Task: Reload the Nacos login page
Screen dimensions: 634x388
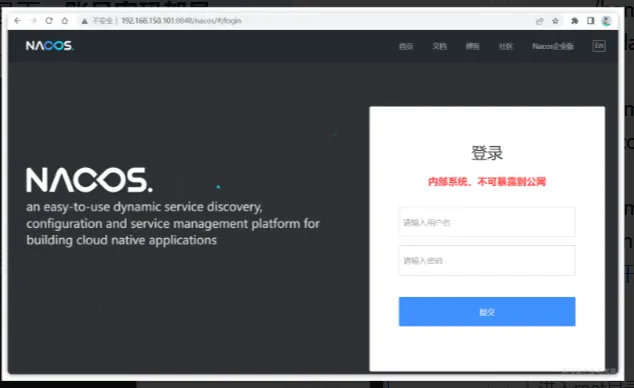Action: coord(49,21)
